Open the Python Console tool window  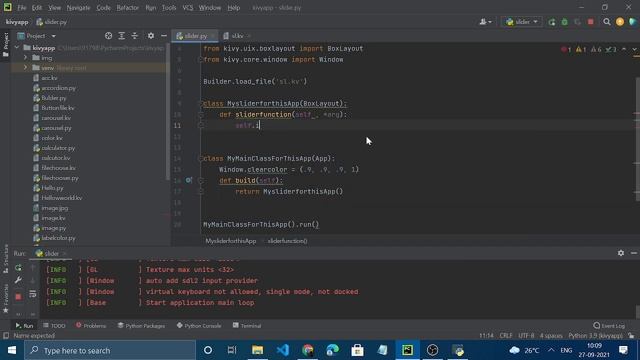pos(199,325)
